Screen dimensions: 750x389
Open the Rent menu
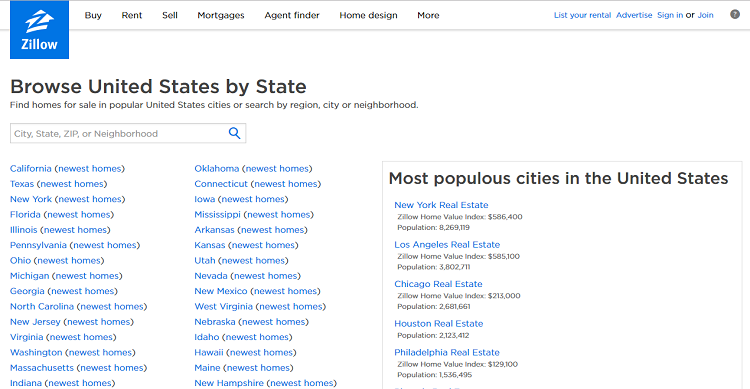pos(132,15)
